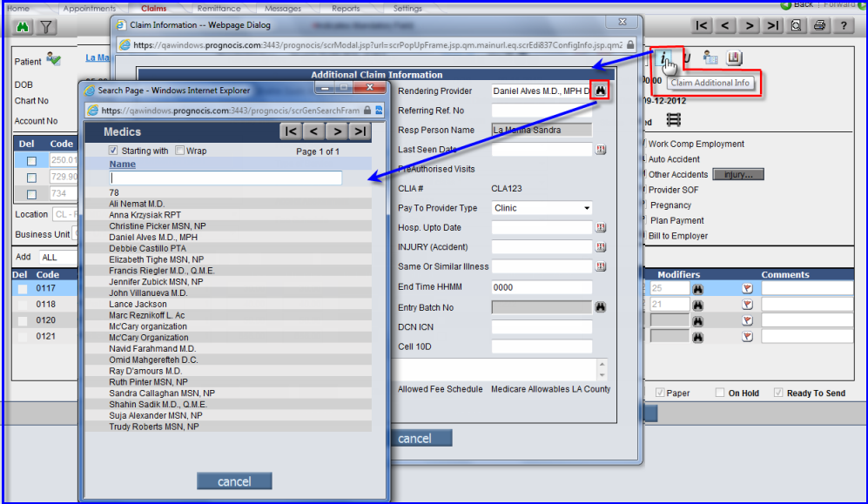868x504 pixels.
Task: Check Del box for code 250.01 row
Action: 31,161
